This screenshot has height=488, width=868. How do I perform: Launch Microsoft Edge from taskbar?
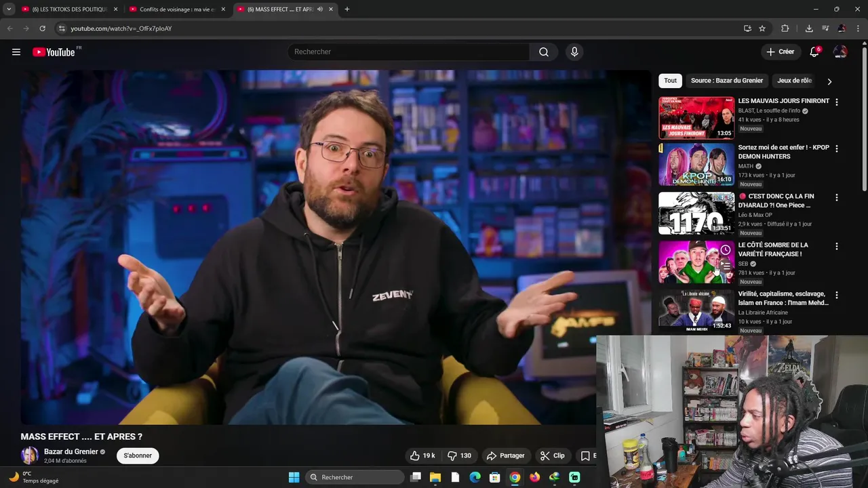[475, 477]
